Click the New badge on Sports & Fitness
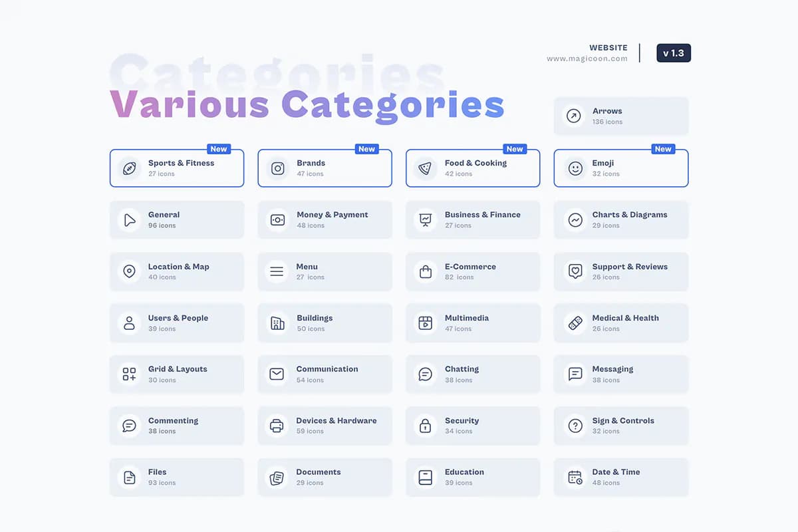The width and height of the screenshot is (798, 532). [219, 149]
